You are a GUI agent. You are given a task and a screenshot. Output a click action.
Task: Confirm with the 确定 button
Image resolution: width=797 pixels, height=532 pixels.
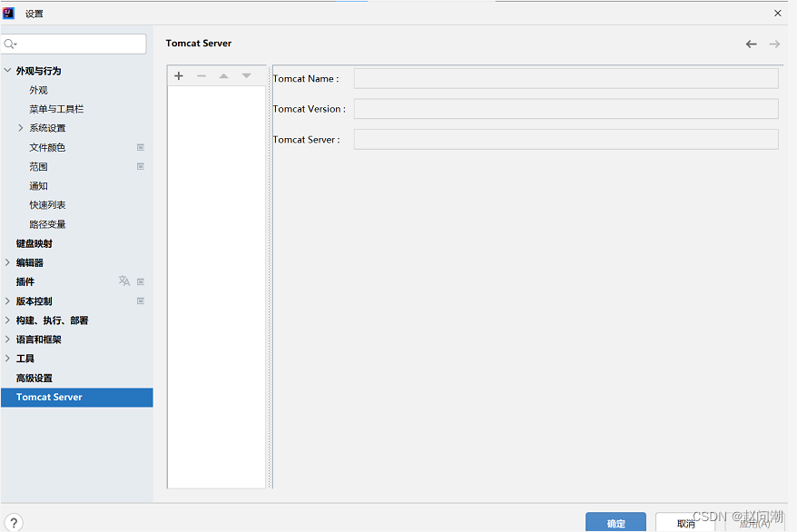click(615, 522)
